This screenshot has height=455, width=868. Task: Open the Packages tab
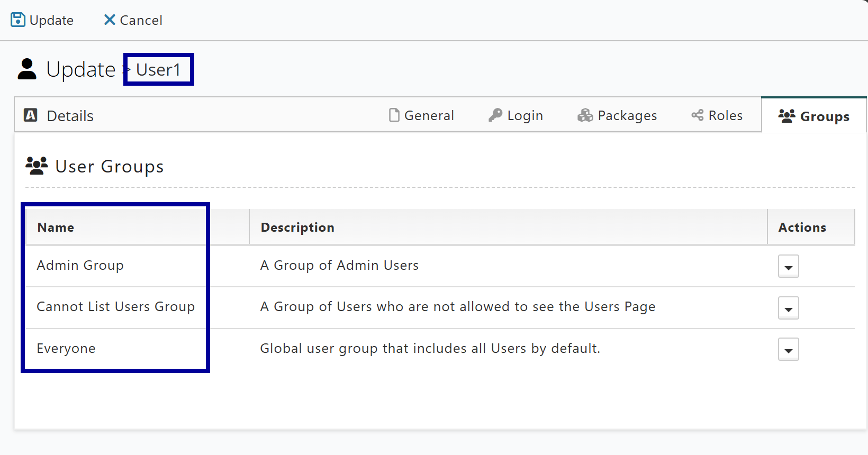tap(617, 115)
